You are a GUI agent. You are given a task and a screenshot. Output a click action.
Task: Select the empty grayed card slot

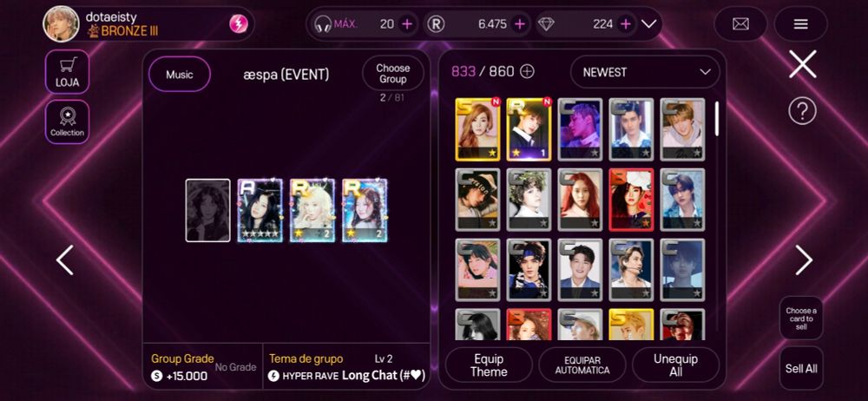(x=207, y=210)
